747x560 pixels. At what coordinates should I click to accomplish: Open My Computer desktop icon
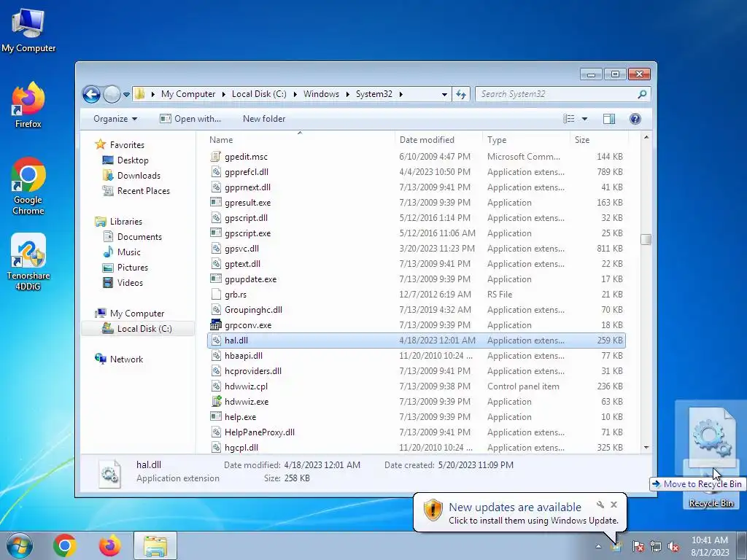(x=28, y=31)
